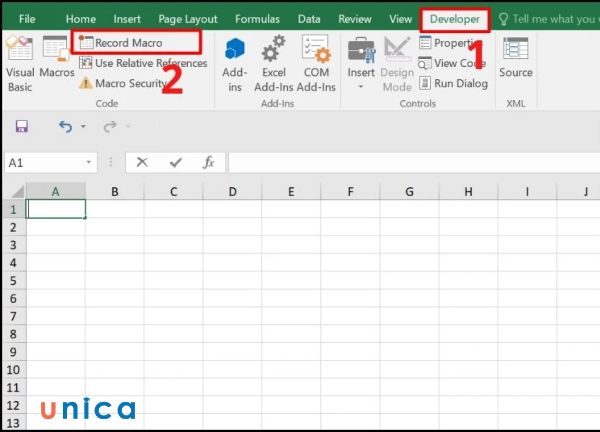Open the Name Box dropdown
The image size is (600, 432).
[x=89, y=163]
